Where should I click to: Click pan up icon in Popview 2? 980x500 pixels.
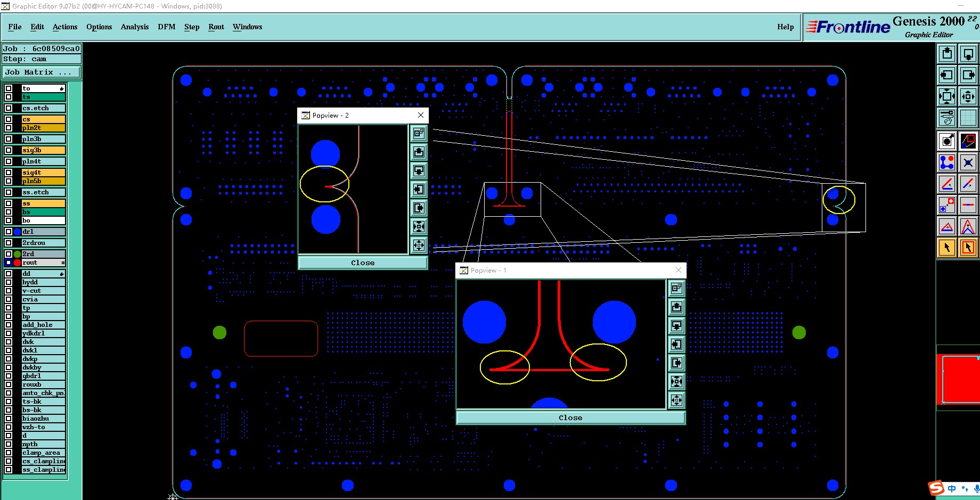419,152
